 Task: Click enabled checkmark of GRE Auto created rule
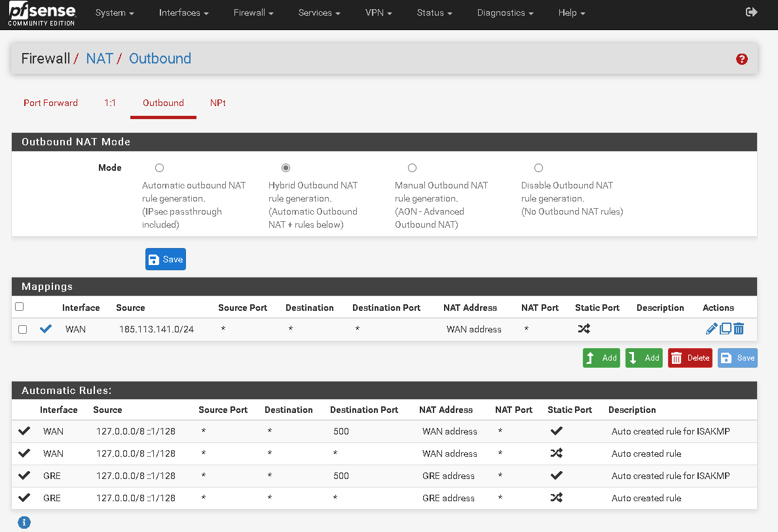point(24,498)
